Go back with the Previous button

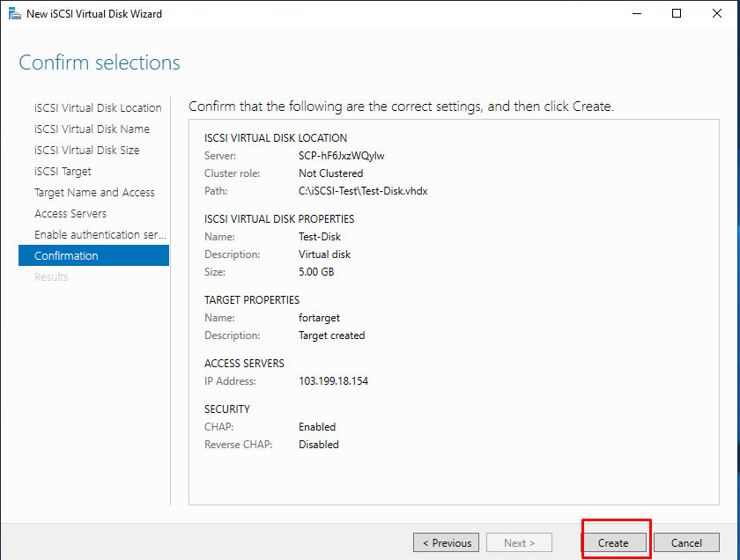[446, 542]
